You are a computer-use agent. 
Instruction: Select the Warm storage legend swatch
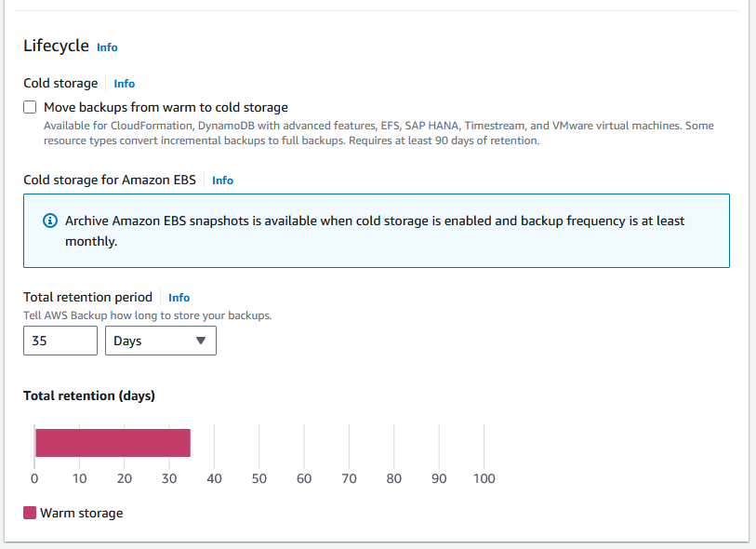point(29,513)
